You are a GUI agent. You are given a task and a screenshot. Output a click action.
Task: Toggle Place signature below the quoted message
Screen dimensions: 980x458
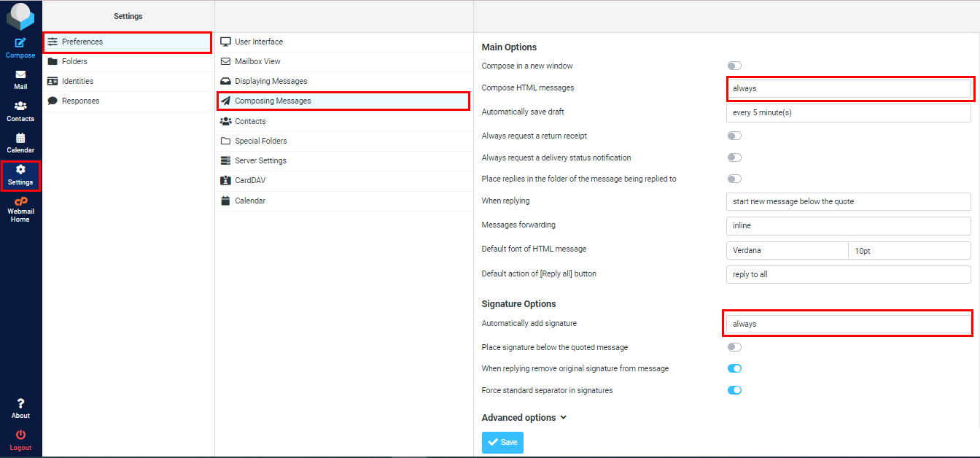pyautogui.click(x=734, y=347)
